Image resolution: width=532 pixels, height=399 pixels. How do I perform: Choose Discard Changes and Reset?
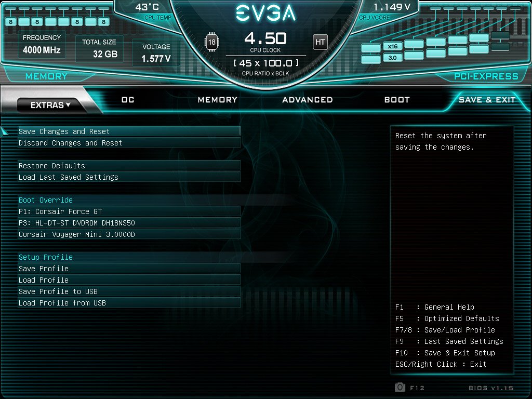coord(129,143)
